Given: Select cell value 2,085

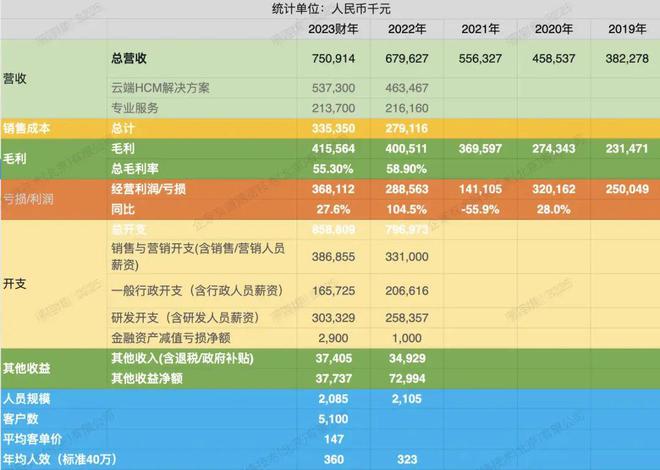Looking at the screenshot, I should tap(333, 398).
